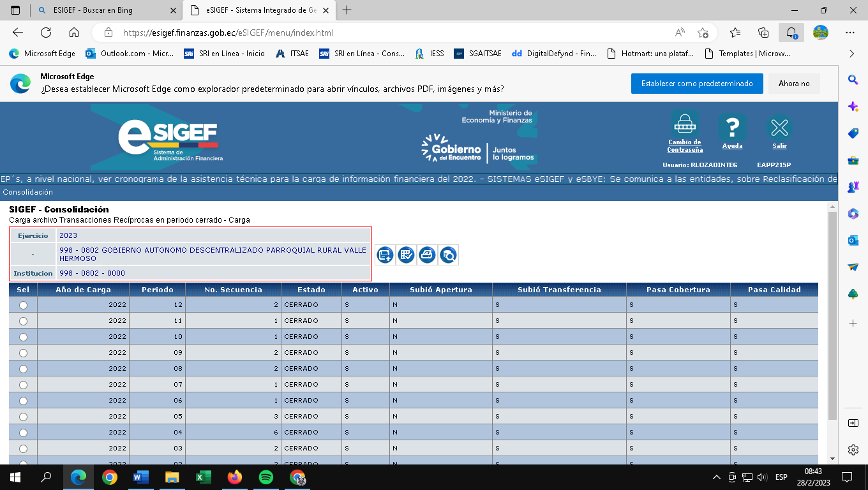This screenshot has width=868, height=490.
Task: Click the upload file icon with arrow
Action: tap(385, 255)
